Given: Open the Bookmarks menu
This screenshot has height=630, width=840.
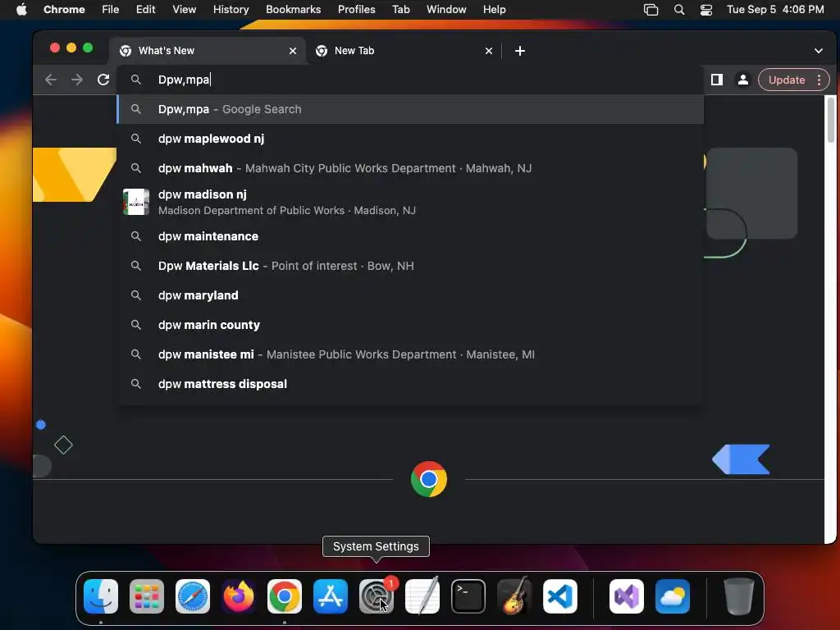Looking at the screenshot, I should pos(293,10).
